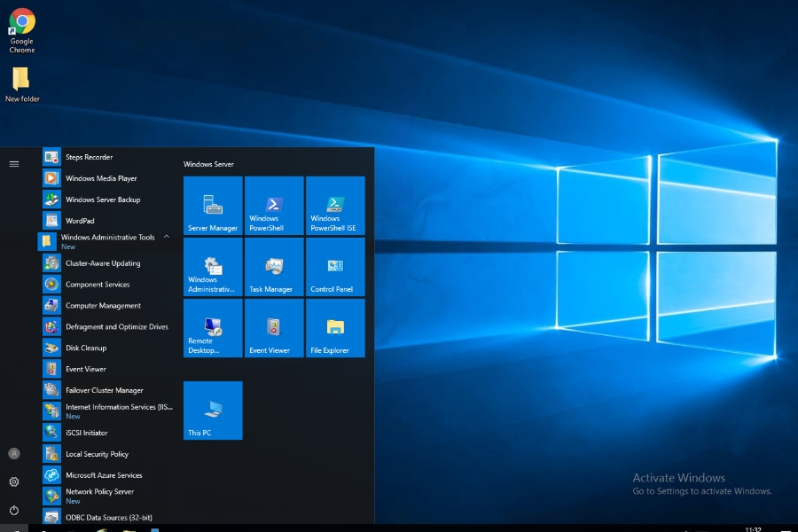Open the Control Panel tile
This screenshot has height=532, width=798.
(335, 267)
